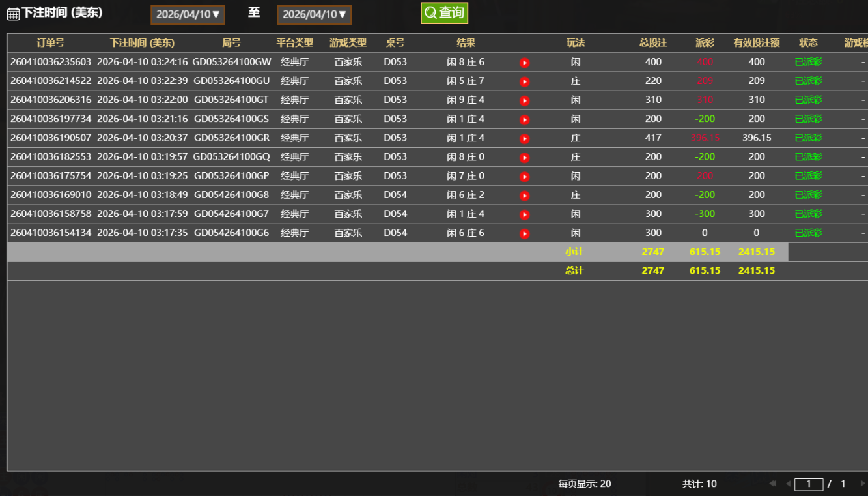Click the page number input field
This screenshot has height=496, width=868.
(x=809, y=484)
